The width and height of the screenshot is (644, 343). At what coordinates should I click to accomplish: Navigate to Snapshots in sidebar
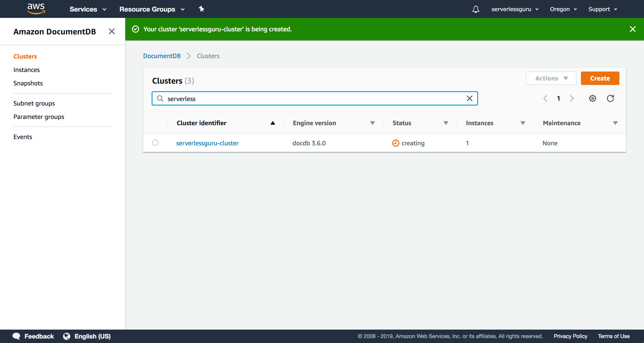click(x=28, y=83)
